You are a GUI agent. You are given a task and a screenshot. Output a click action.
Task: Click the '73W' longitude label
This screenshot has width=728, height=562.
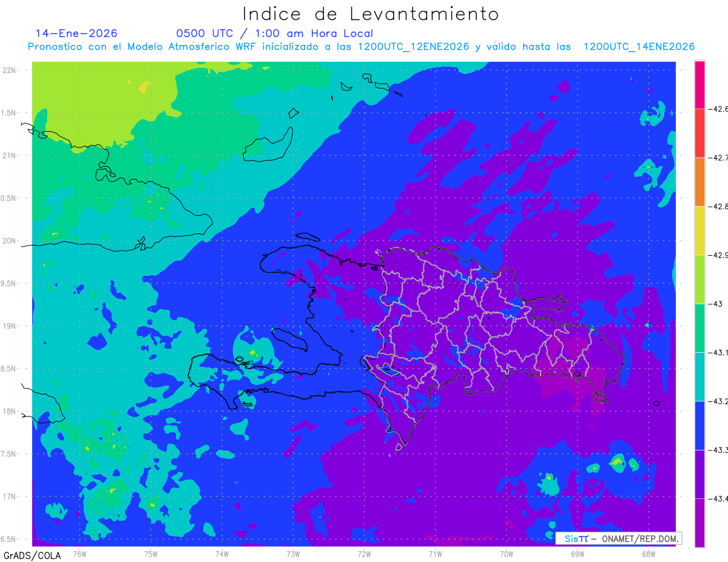click(293, 553)
